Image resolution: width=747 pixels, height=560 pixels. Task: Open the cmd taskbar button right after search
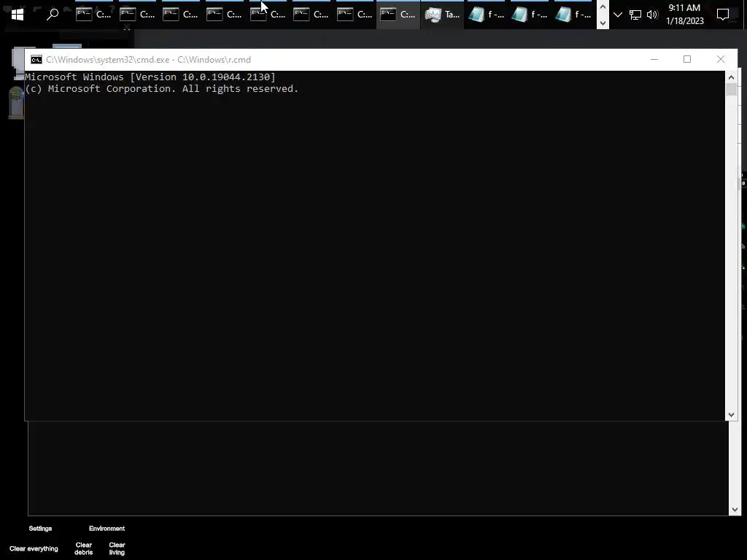93,15
